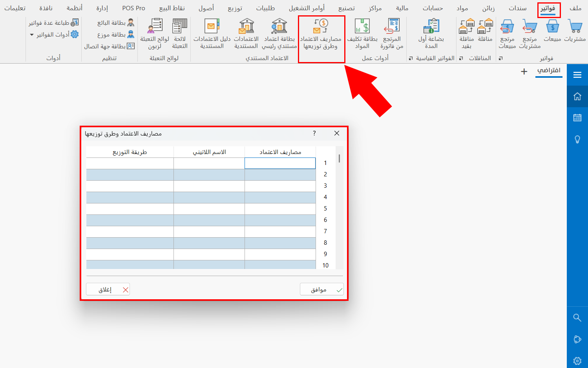Switch to the سندات ribbon tab

click(x=518, y=8)
